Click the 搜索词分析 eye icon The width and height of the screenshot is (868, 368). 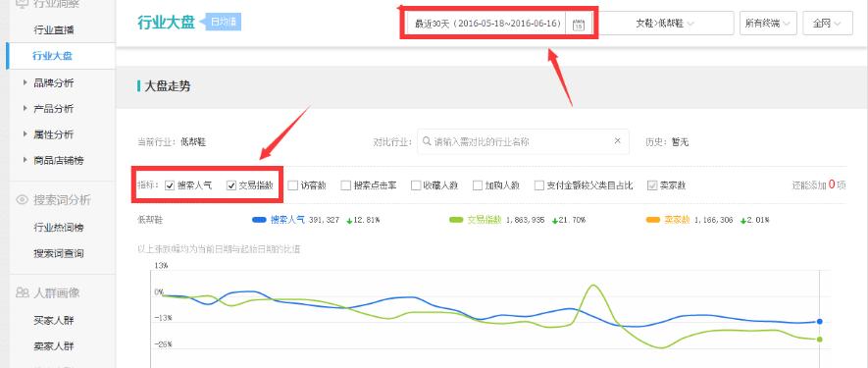coord(23,200)
